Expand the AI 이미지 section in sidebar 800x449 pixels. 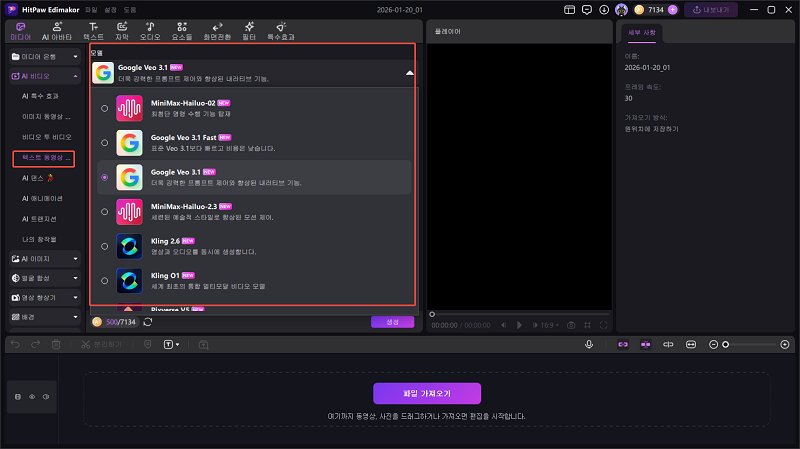(x=45, y=259)
